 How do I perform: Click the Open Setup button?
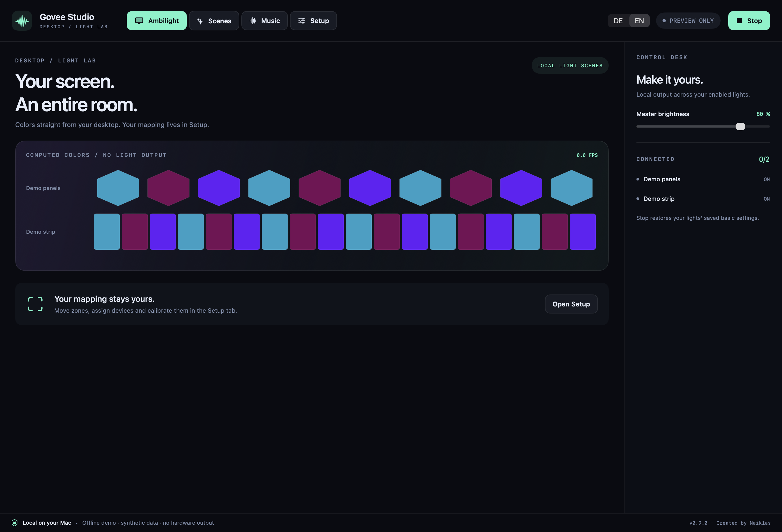point(571,304)
